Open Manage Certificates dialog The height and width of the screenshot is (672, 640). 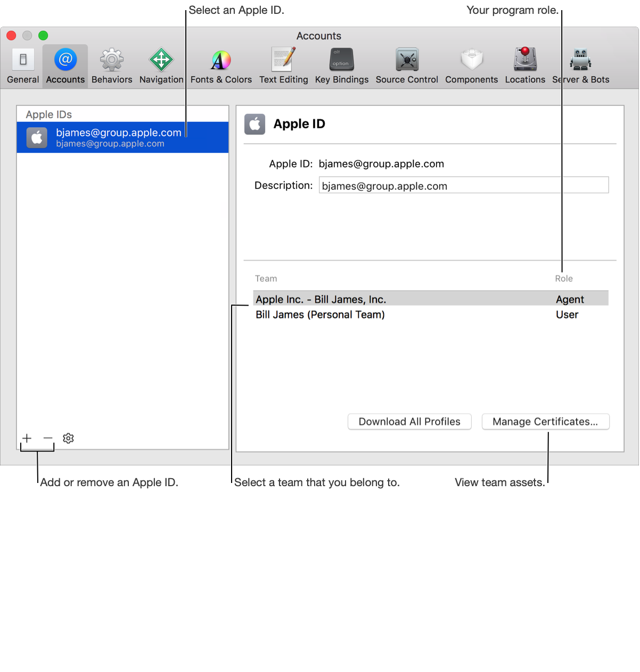tap(545, 422)
